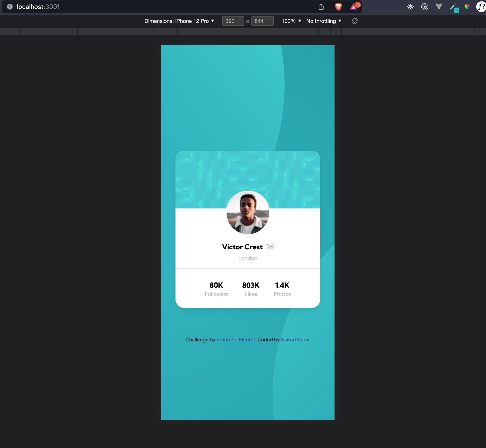The height and width of the screenshot is (448, 486).
Task: Click Victor Crest's circular profile photo
Action: coord(247,213)
